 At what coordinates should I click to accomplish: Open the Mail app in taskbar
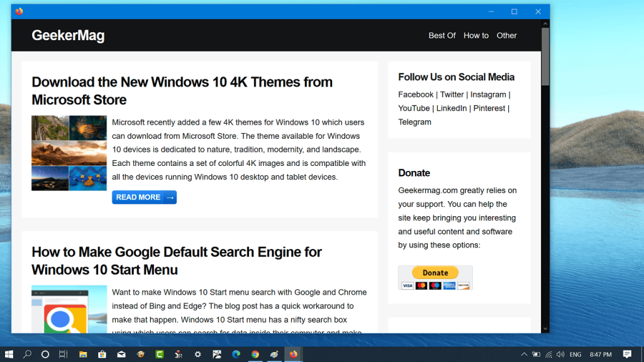(x=121, y=354)
